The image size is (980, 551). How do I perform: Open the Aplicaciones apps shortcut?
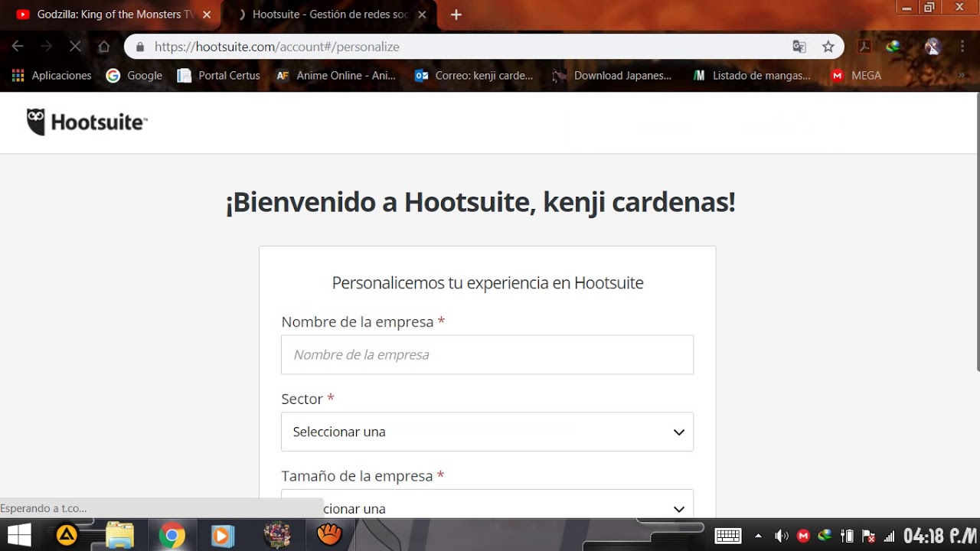(51, 76)
